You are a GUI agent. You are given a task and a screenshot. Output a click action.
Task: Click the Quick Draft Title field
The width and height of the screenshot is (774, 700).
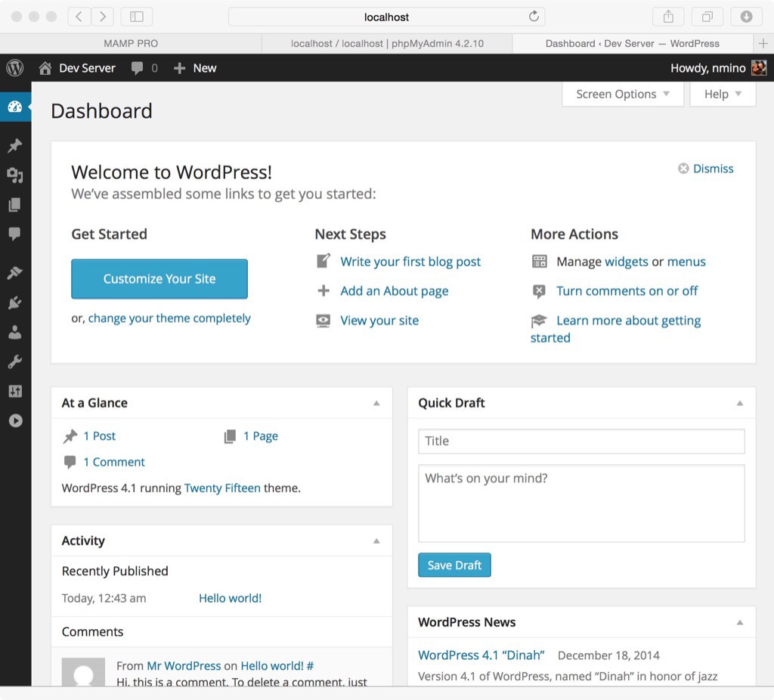(x=580, y=441)
